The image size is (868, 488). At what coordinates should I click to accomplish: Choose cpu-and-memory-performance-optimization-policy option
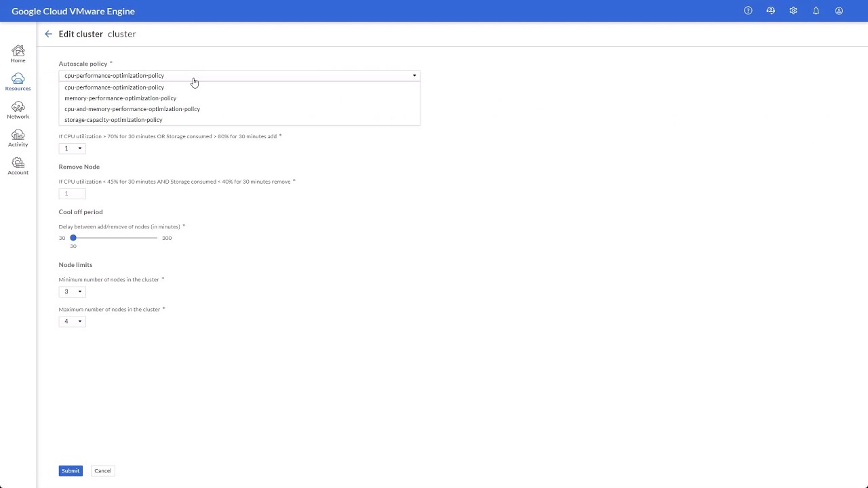pyautogui.click(x=239, y=109)
